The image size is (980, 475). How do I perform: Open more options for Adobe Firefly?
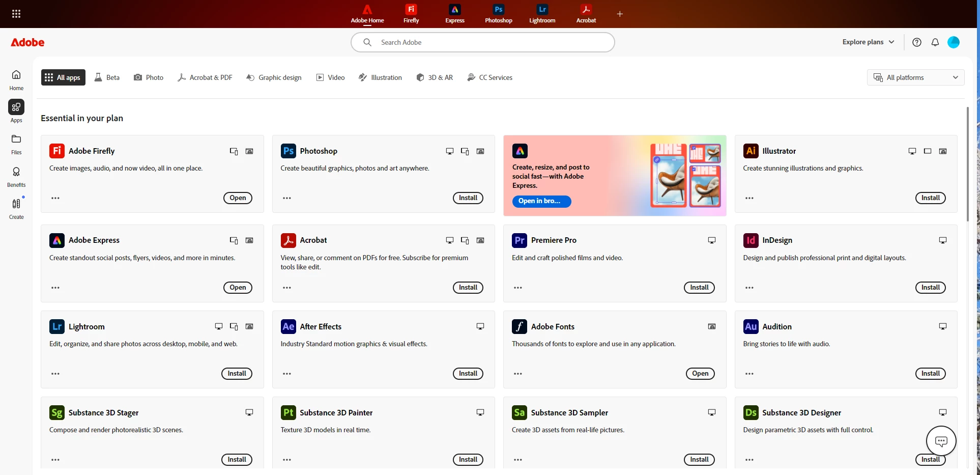(55, 198)
